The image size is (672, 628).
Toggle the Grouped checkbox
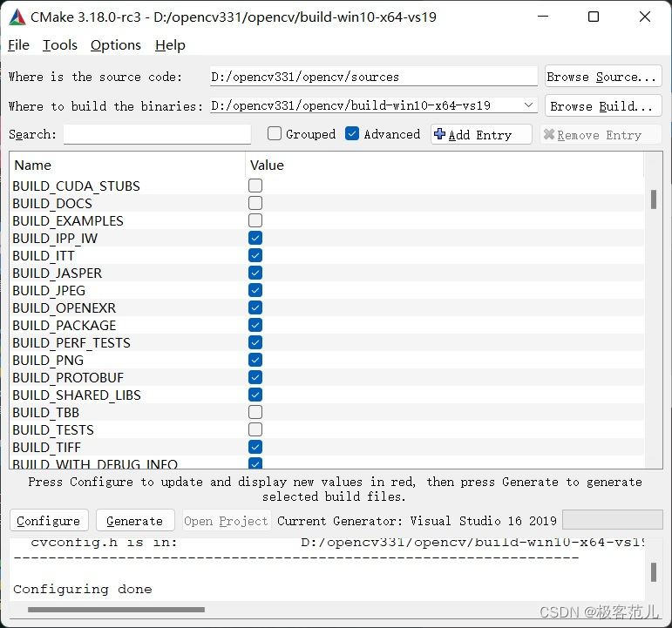pyautogui.click(x=275, y=133)
